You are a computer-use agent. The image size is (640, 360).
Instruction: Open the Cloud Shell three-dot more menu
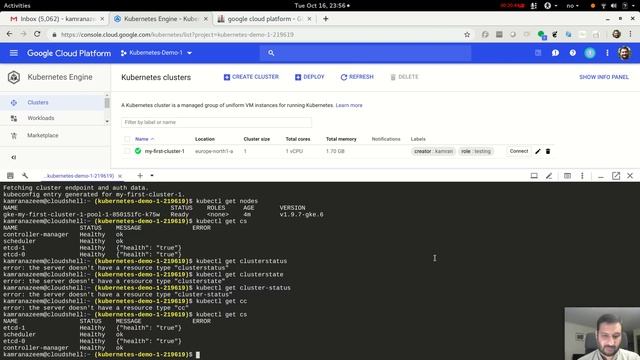click(x=582, y=176)
